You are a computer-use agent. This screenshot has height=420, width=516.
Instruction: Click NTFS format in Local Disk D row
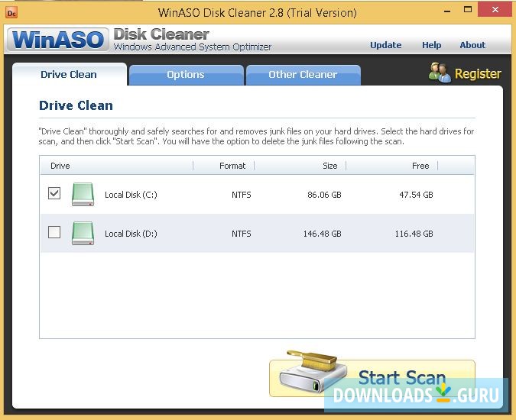242,234
